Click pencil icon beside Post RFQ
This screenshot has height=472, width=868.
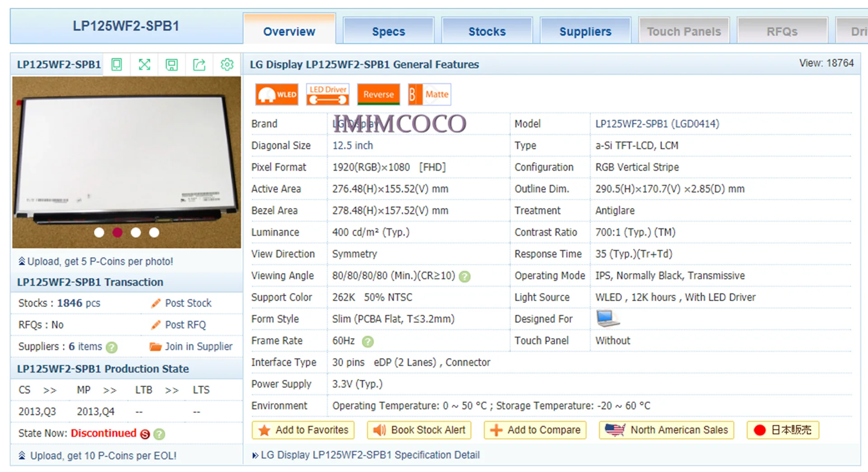pyautogui.click(x=156, y=325)
